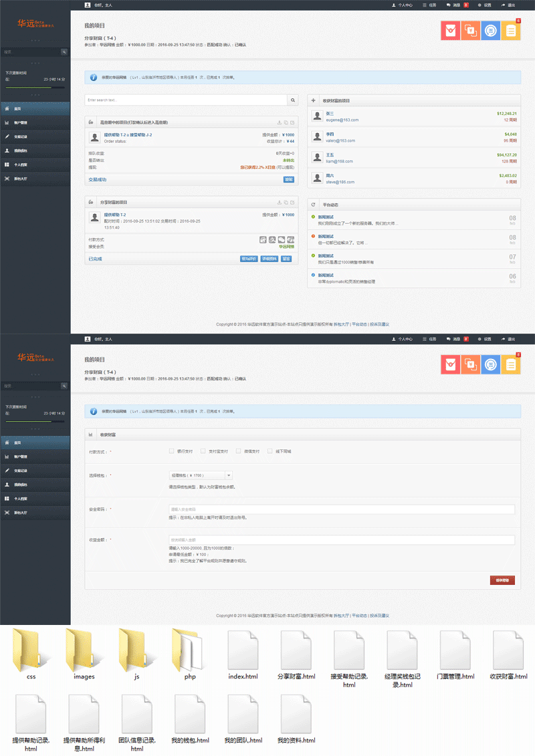The width and height of the screenshot is (535, 756).
Task: Click the 留言 button in 分享财富的项目
Action: [x=286, y=259]
